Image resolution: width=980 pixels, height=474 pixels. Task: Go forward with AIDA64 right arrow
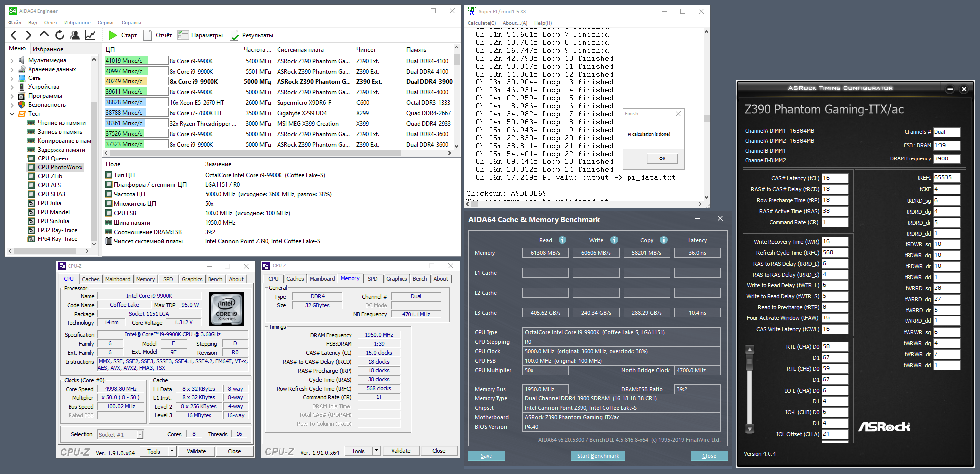click(x=28, y=35)
